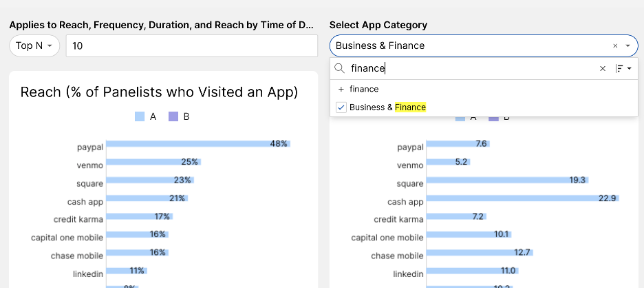The image size is (644, 288).
Task: Clear the finance search text
Action: coord(603,68)
